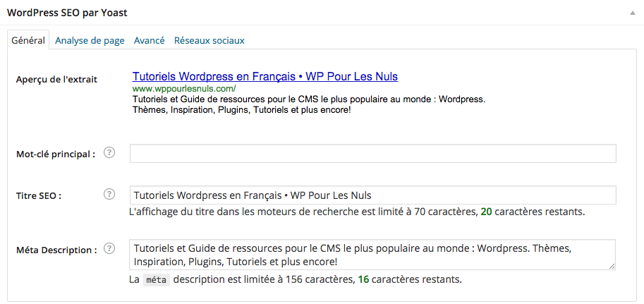Click the green '20' remaining characters count
644x304 pixels.
pyautogui.click(x=486, y=212)
